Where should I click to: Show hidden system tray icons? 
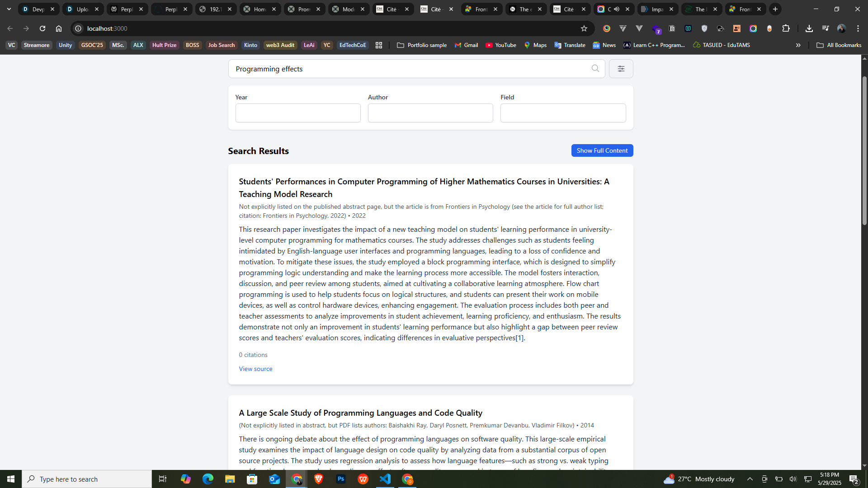point(750,479)
